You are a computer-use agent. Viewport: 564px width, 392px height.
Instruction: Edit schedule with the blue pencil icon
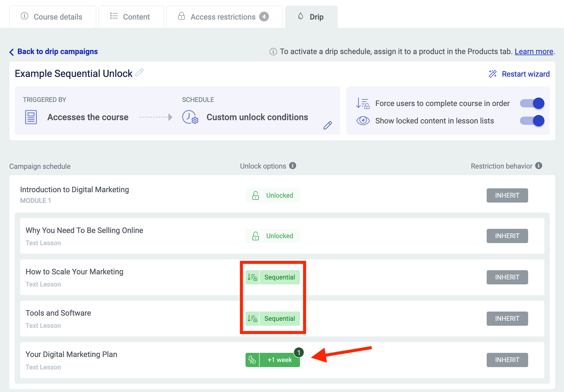tap(328, 125)
